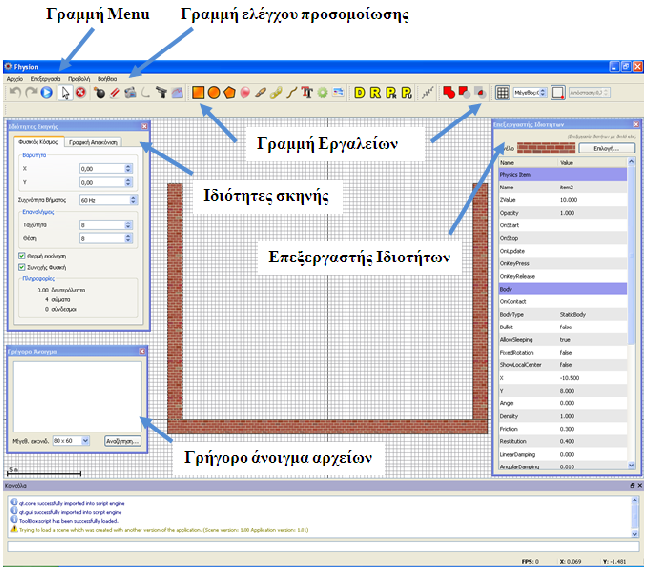This screenshot has height=574, width=652.
Task: Close the property editor panel
Action: [636, 124]
